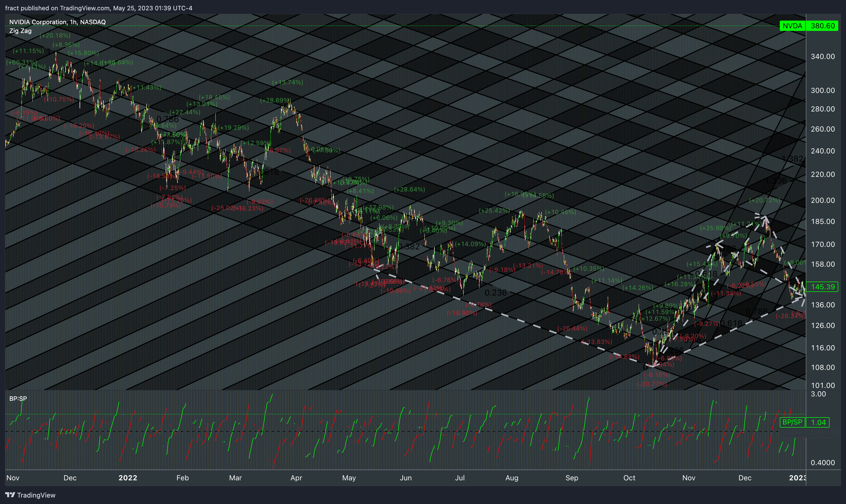846x504 pixels.
Task: Click the BP:SP pane label
Action: 18,398
